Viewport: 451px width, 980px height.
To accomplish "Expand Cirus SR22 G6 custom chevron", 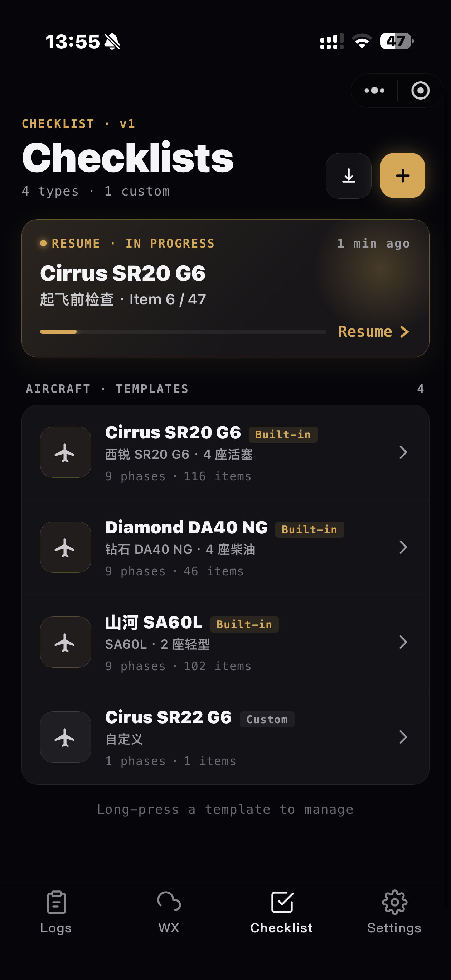I will (403, 736).
